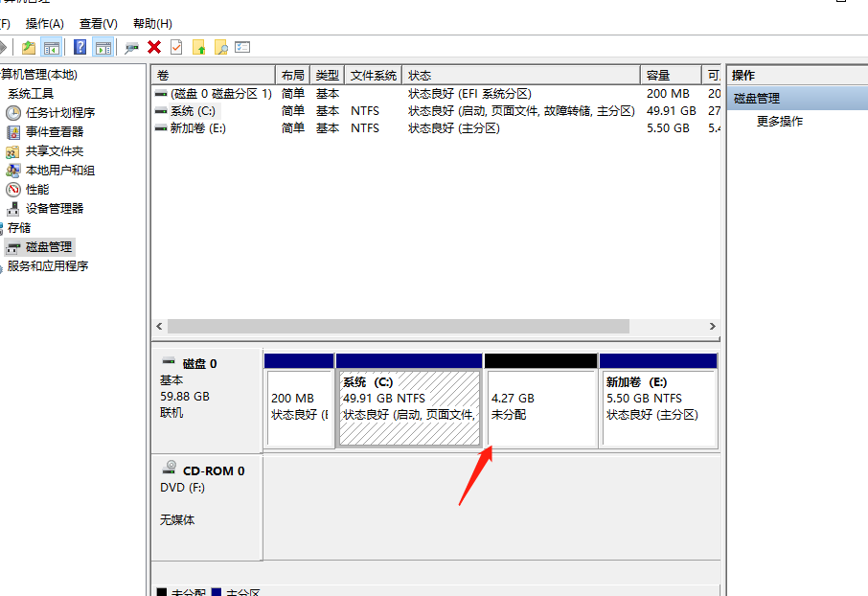Click the red X delete toolbar icon
868x596 pixels.
click(x=152, y=46)
